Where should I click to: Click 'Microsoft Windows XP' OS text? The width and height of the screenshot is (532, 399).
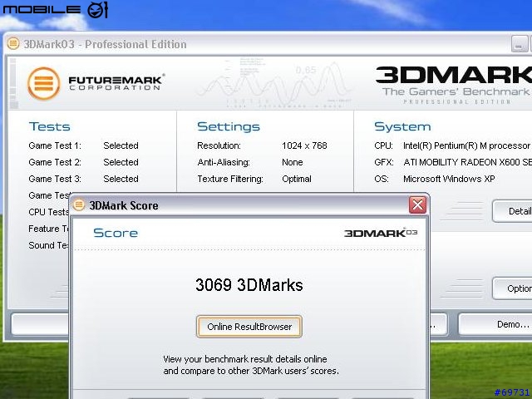(x=449, y=179)
